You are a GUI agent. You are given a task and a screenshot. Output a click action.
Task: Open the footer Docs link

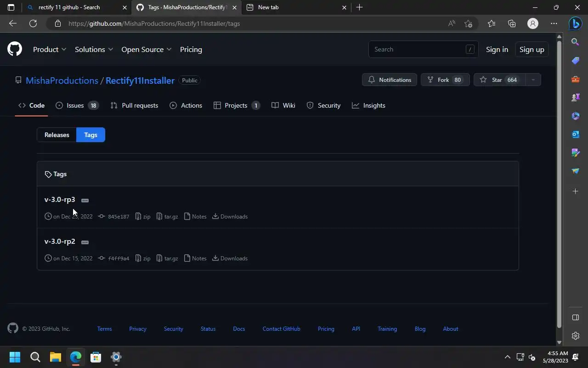pyautogui.click(x=239, y=328)
